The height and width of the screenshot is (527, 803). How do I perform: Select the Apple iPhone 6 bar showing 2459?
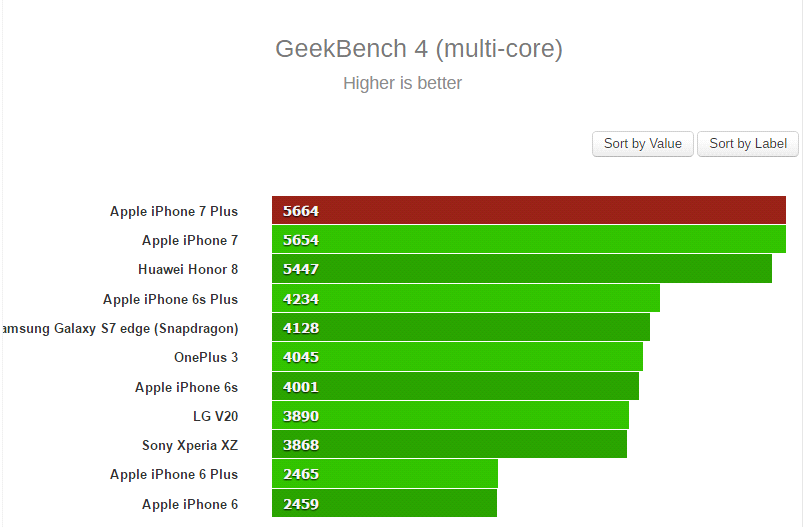pos(384,503)
